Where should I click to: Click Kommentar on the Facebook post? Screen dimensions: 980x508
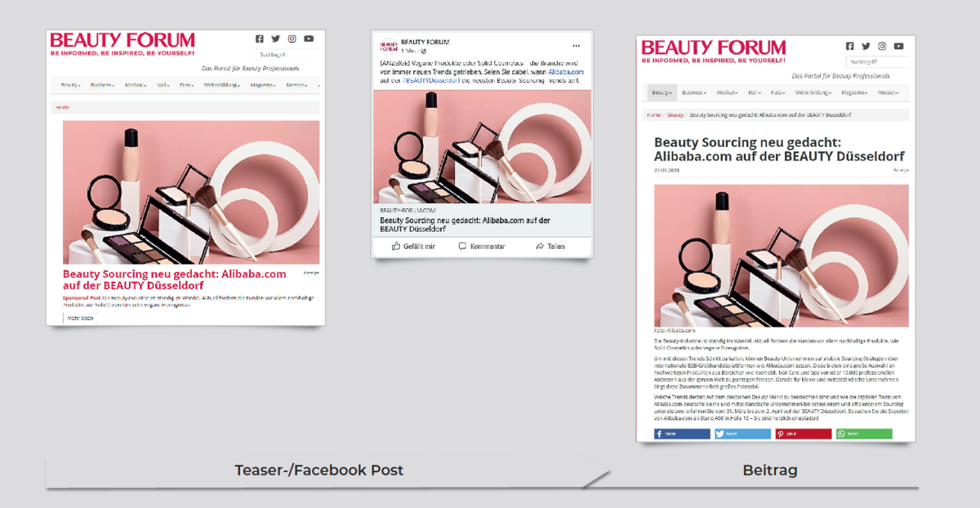pyautogui.click(x=482, y=246)
